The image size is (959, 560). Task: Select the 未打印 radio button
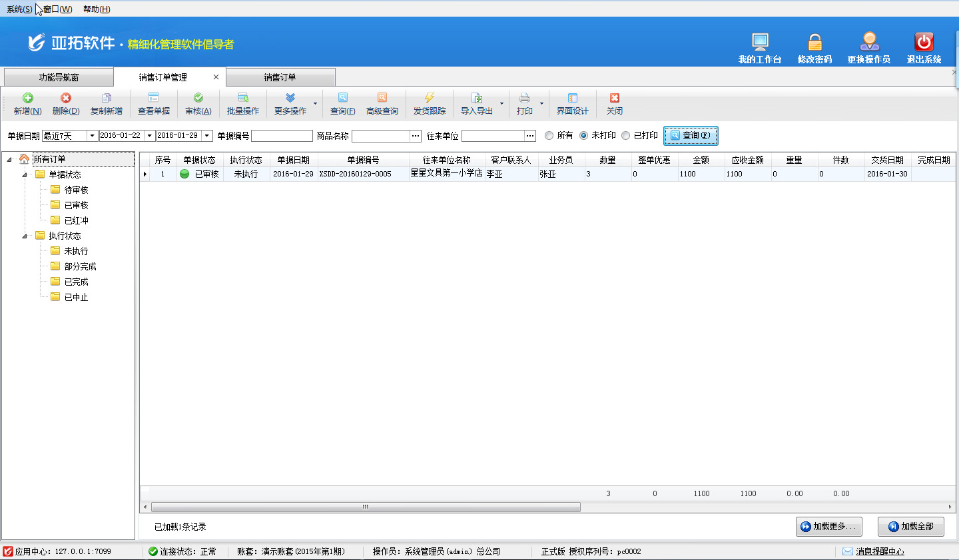coord(584,136)
